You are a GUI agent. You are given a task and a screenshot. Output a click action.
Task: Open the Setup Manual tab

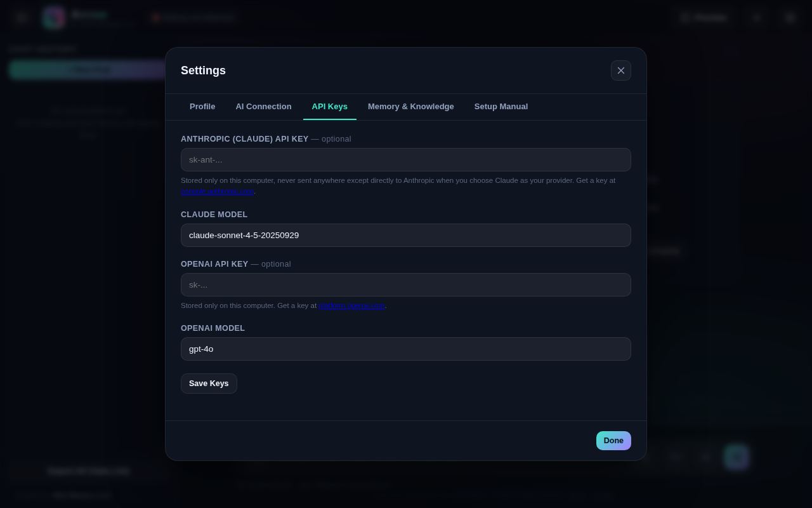(501, 107)
